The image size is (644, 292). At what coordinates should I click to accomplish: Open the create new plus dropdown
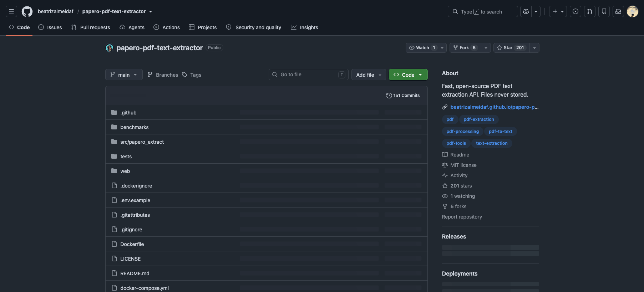558,11
